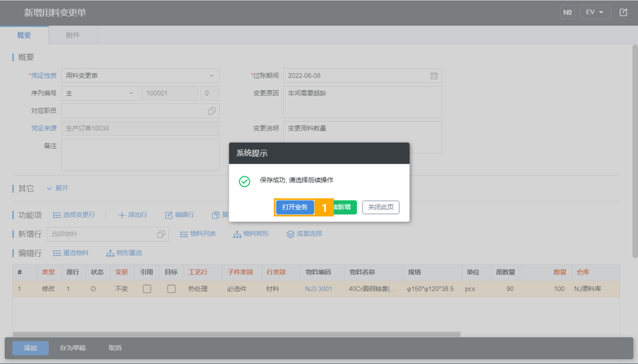Click the 凭证来源 link label
This screenshot has height=364, width=638.
click(x=44, y=128)
